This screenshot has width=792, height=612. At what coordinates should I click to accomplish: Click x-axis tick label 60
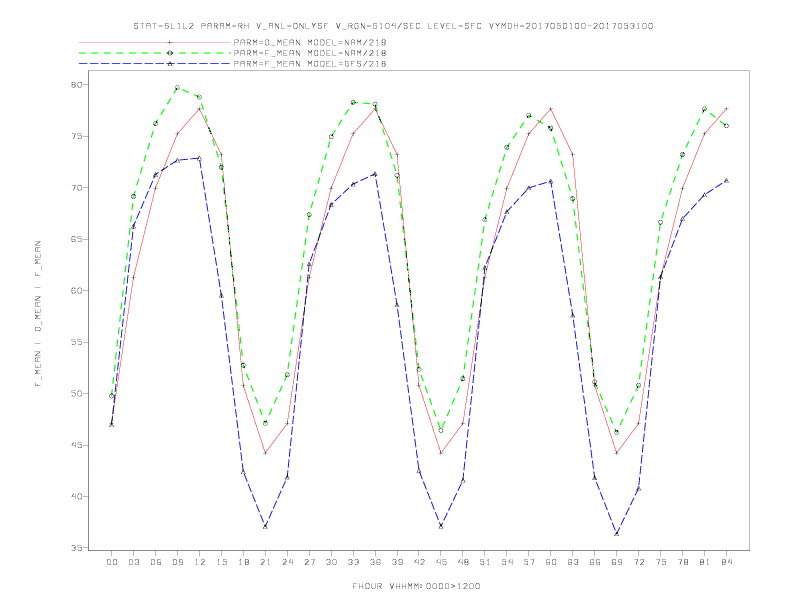click(551, 562)
